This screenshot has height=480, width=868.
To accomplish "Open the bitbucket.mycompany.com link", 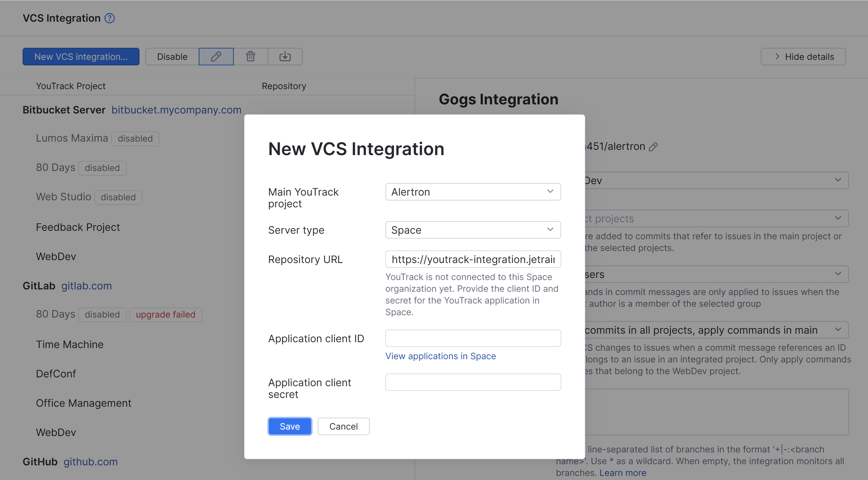I will click(176, 110).
